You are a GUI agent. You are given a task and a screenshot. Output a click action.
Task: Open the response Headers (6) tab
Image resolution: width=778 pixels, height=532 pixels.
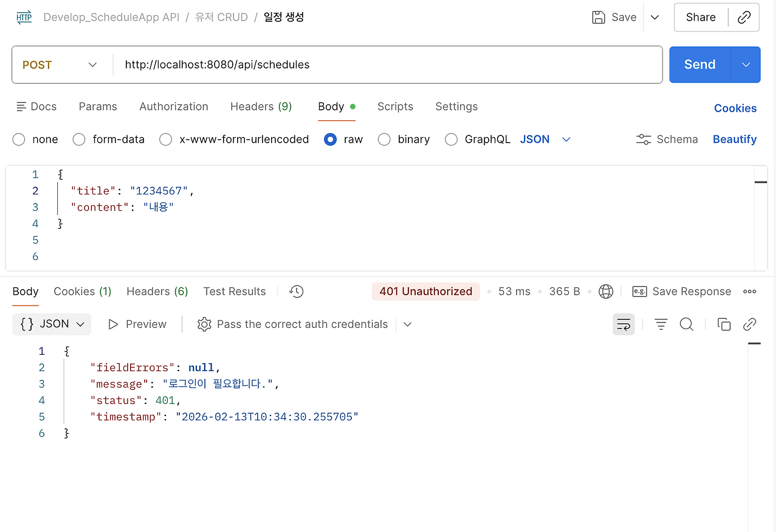[157, 292]
